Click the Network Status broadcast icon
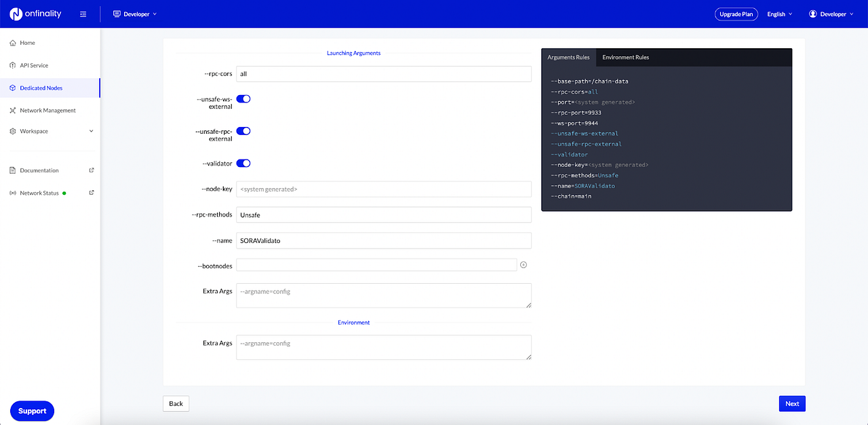This screenshot has height=425, width=868. [13, 193]
